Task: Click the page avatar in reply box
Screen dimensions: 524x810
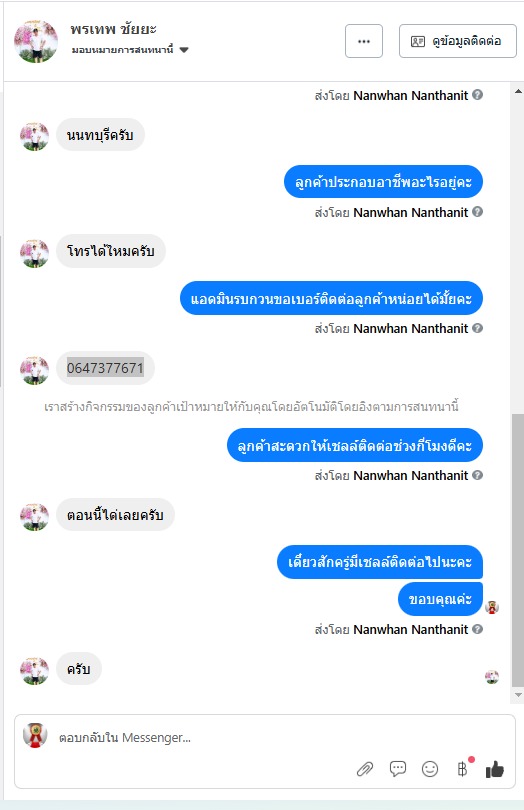Action: click(x=35, y=736)
